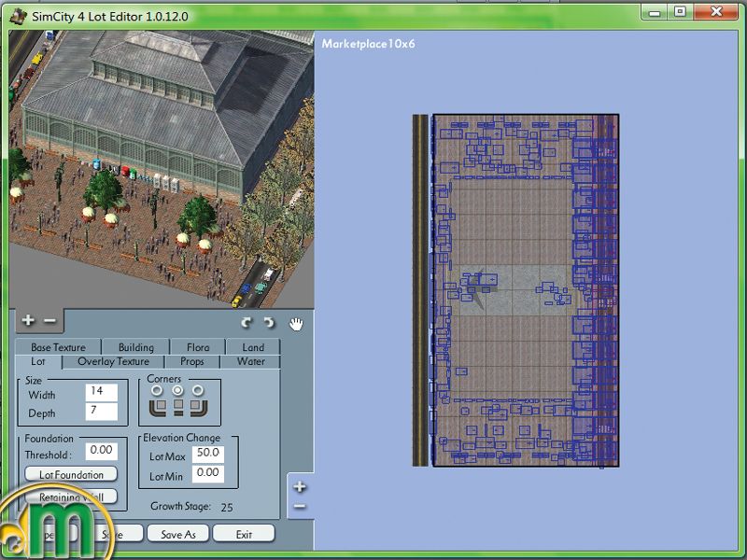Open the Overlay Texture tab
The image size is (747, 560).
coord(113,362)
